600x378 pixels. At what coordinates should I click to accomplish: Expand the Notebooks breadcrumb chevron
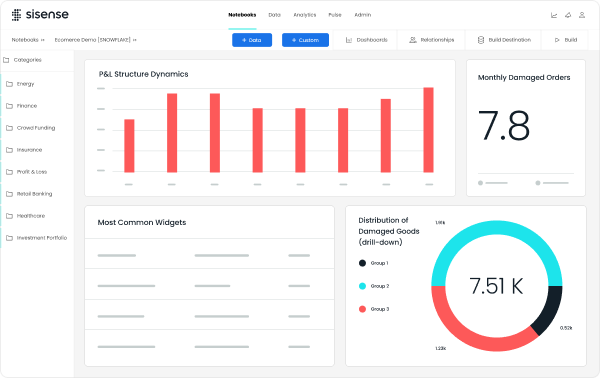42,40
